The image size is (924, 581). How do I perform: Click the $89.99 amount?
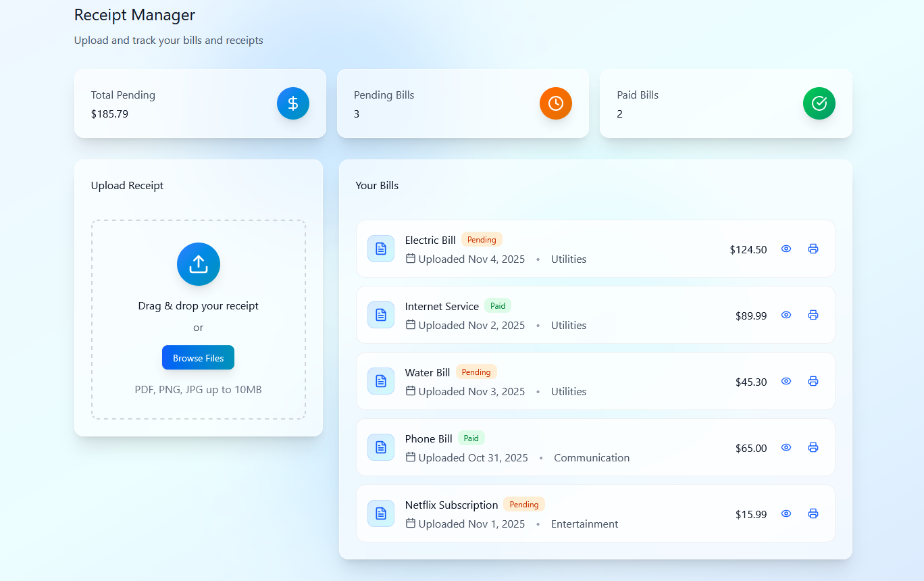(751, 316)
